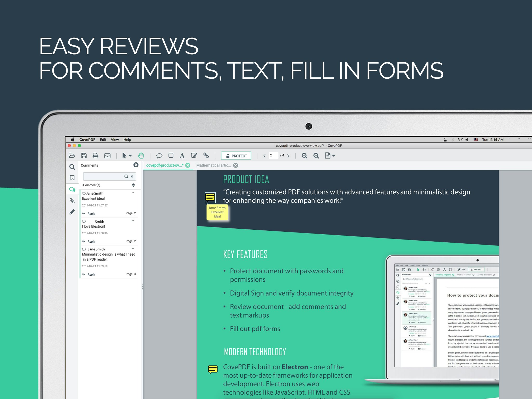Zoom in using the magnifier plus icon
Screen dimensions: 532x399
pyautogui.click(x=304, y=156)
